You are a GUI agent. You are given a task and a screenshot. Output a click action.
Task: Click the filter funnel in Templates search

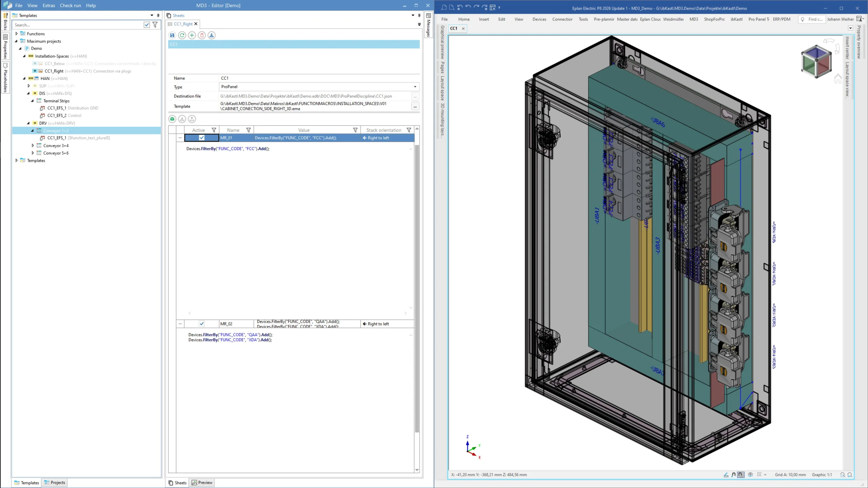pyautogui.click(x=155, y=25)
